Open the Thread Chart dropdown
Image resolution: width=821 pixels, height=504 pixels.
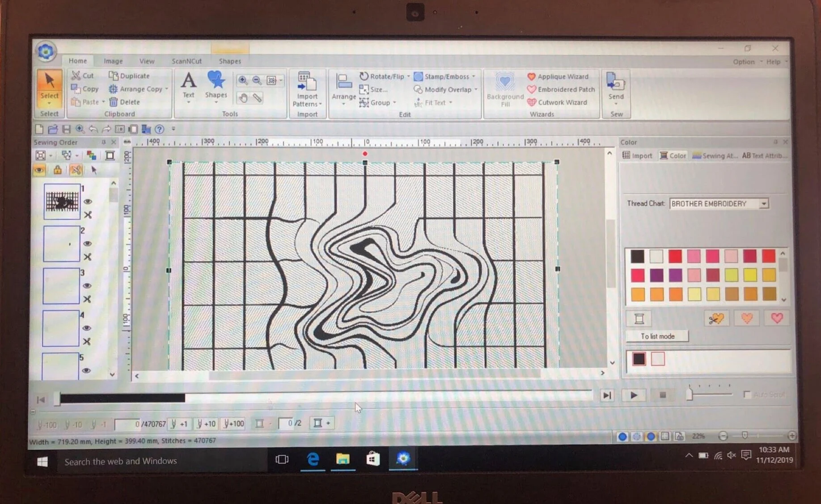764,204
